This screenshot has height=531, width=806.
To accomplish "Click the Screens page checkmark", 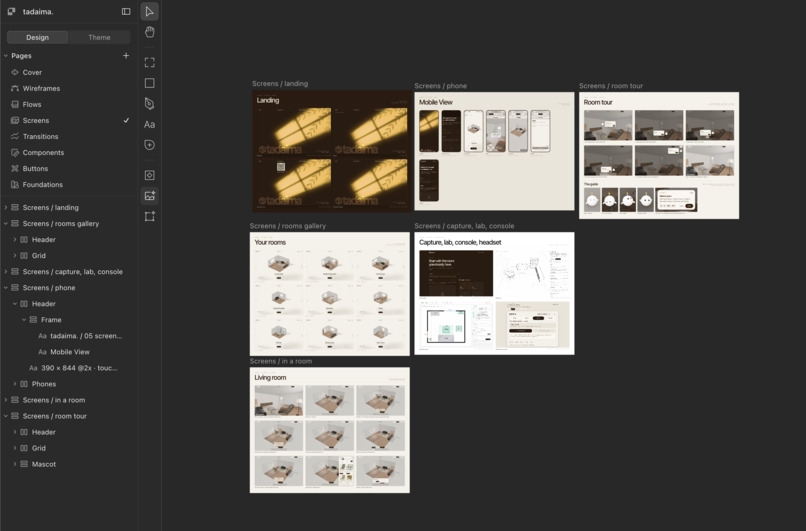I will 126,120.
